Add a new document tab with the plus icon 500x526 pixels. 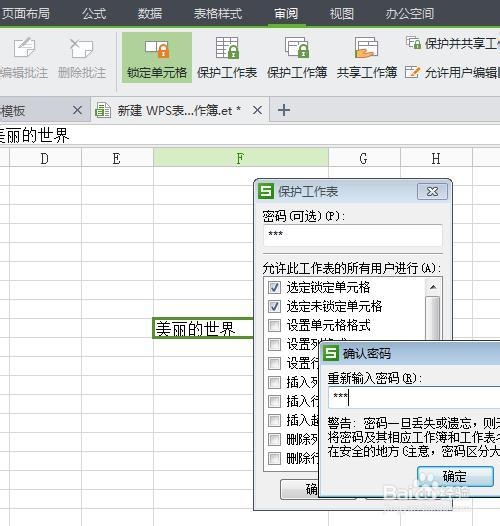tap(284, 110)
